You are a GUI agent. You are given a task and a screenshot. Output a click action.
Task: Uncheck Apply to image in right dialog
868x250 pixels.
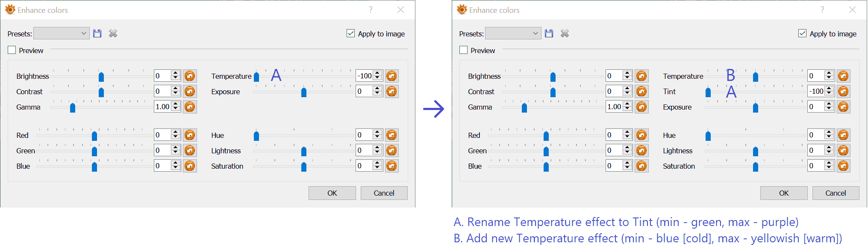point(802,33)
